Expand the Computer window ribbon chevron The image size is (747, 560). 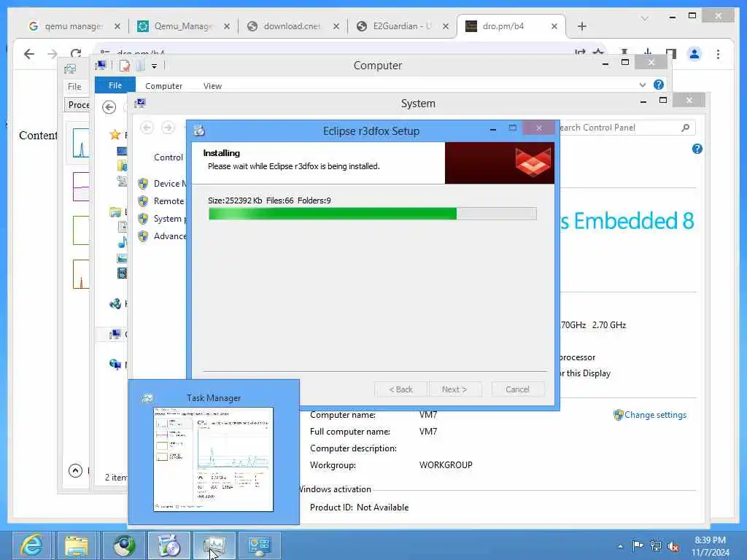tap(642, 85)
